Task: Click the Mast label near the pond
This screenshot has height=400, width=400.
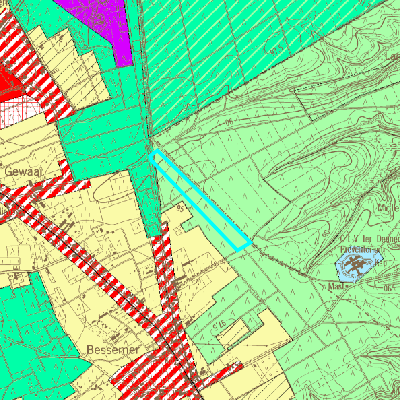Action: (x=338, y=287)
